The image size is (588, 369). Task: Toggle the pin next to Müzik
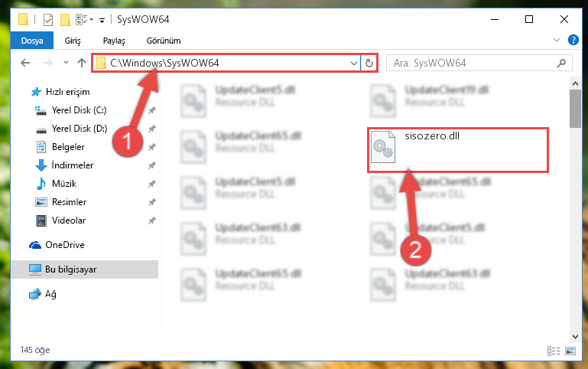click(152, 184)
